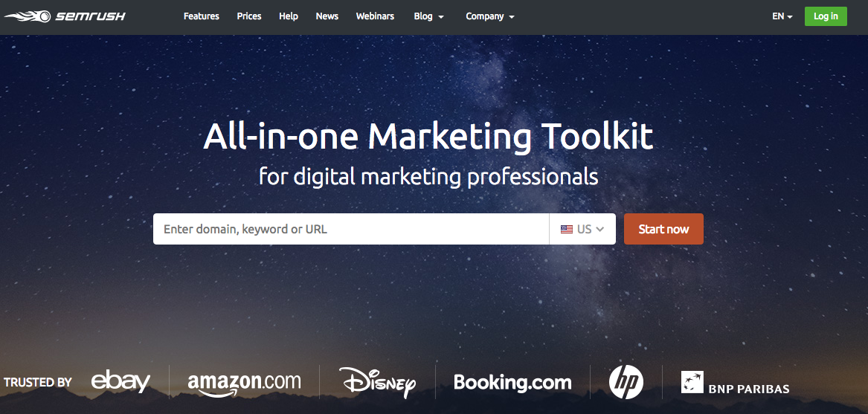Viewport: 868px width, 414px height.
Task: Expand the Blog menu
Action: pos(428,16)
